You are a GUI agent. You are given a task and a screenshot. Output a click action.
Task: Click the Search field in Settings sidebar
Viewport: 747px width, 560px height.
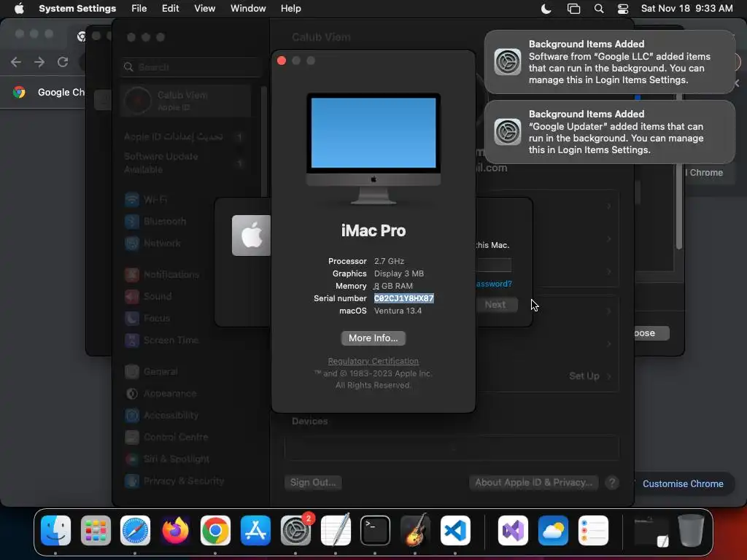click(192, 67)
